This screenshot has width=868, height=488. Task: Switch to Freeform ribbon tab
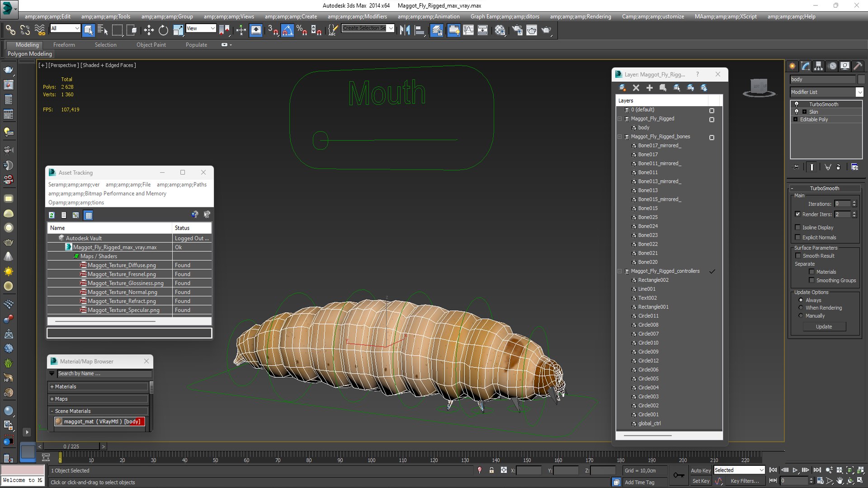click(x=64, y=45)
